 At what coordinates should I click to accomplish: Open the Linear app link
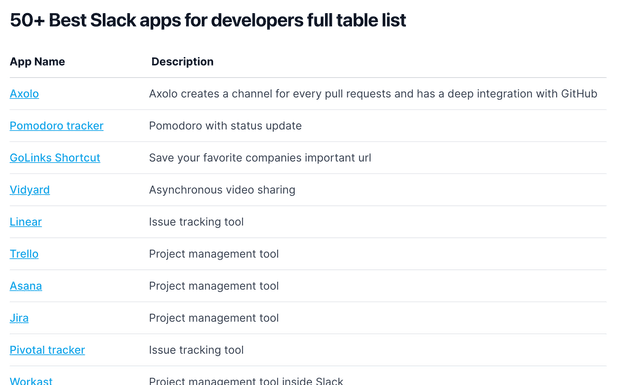pos(26,222)
